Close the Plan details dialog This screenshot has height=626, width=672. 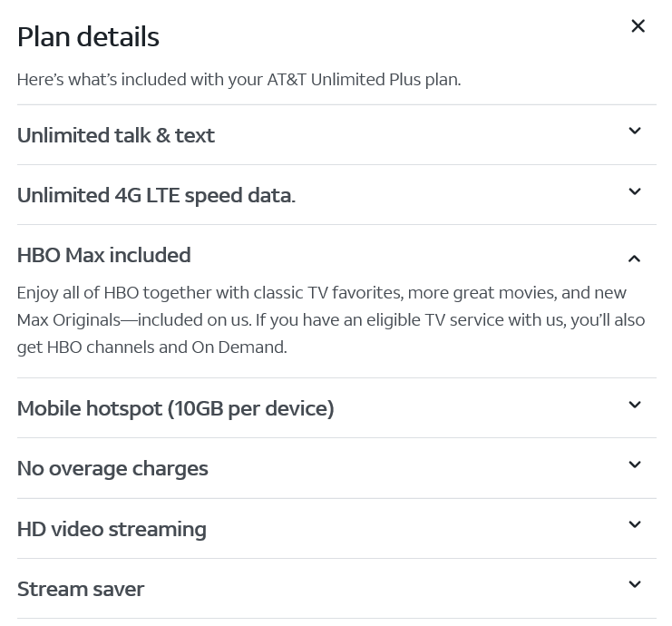[x=638, y=26]
